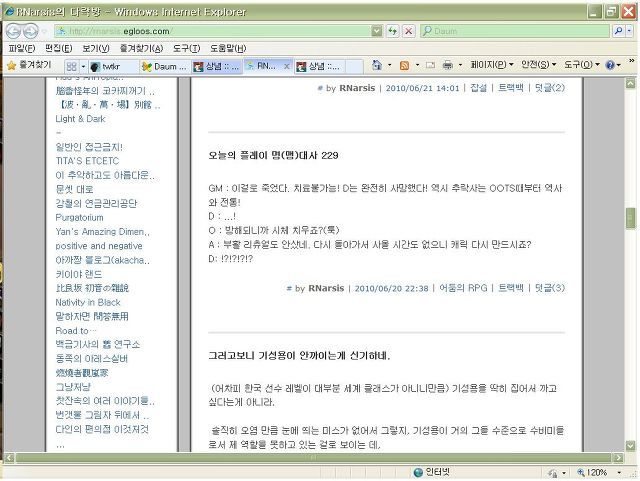
Task: Click the browser Back arrow button
Action: click(13, 31)
